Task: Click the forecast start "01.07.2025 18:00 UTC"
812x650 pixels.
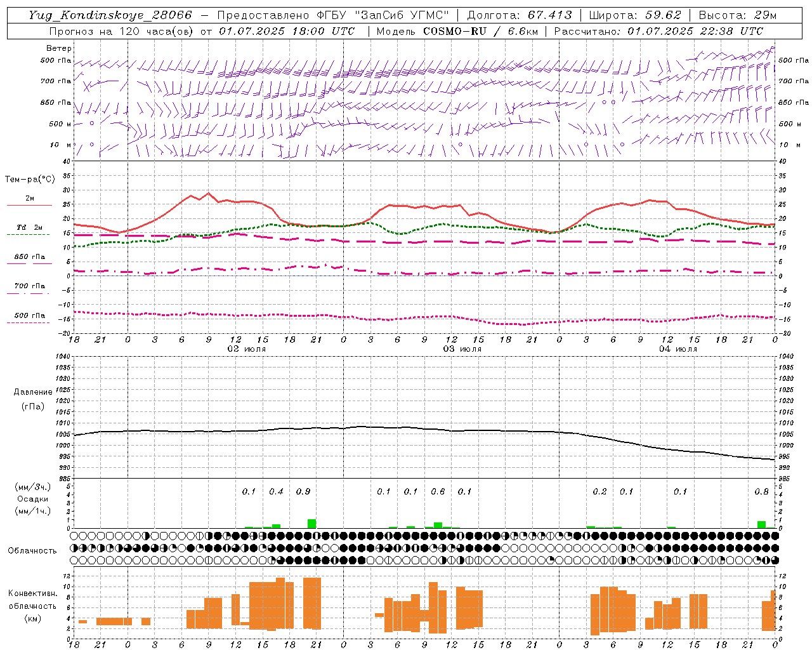Action: coord(287,31)
